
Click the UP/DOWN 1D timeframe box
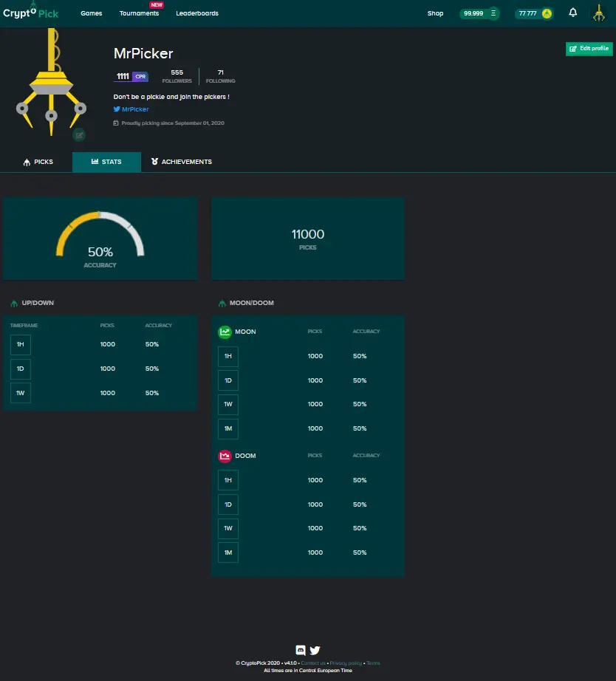(21, 369)
